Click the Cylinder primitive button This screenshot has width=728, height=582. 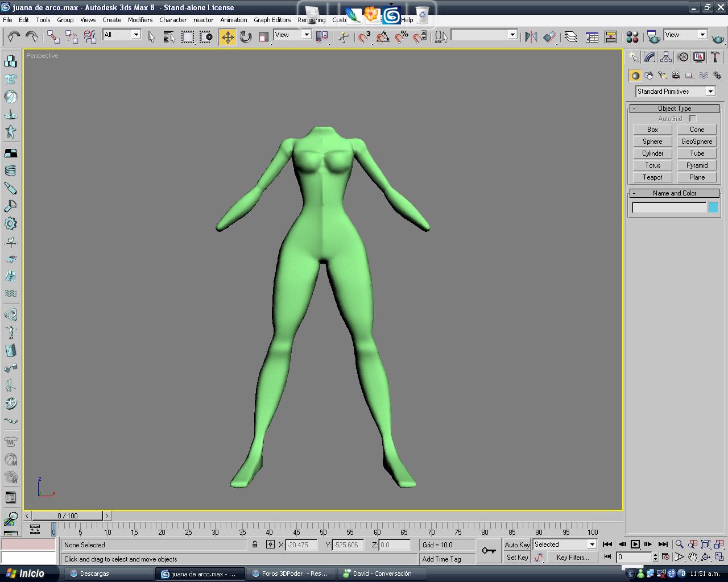(652, 153)
